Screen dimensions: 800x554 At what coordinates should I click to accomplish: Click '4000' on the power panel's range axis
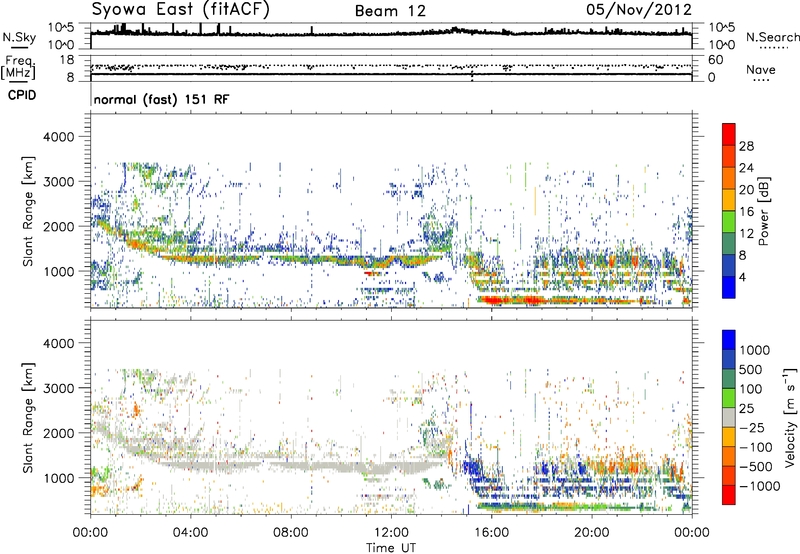click(x=58, y=137)
